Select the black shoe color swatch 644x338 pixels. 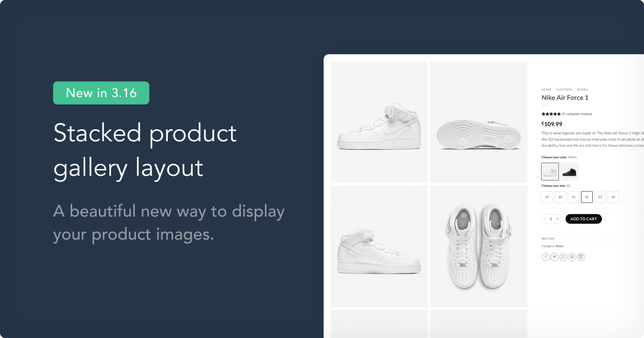point(569,171)
